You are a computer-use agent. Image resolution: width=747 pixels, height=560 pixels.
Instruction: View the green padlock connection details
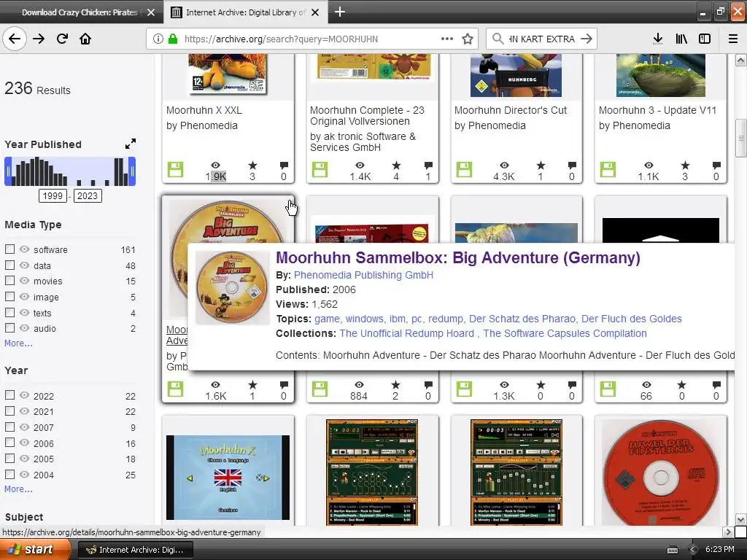[173, 39]
